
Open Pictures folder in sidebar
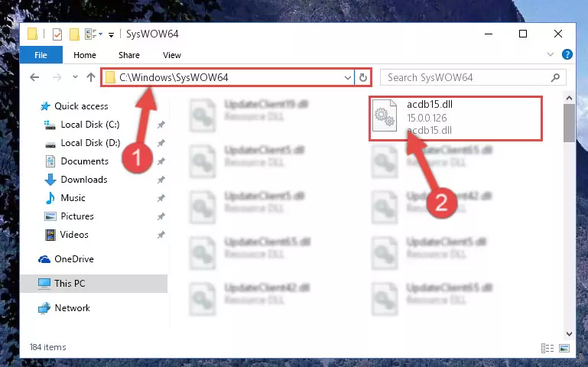point(77,216)
